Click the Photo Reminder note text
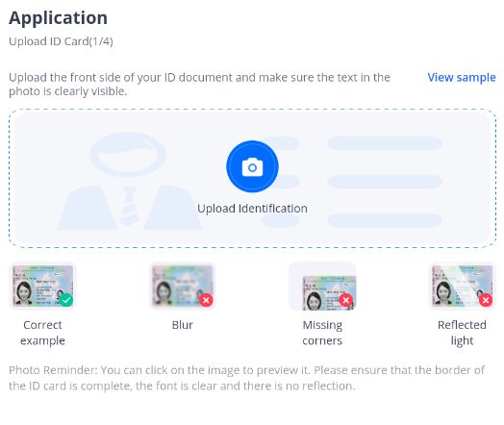This screenshot has width=504, height=425. pyautogui.click(x=246, y=378)
